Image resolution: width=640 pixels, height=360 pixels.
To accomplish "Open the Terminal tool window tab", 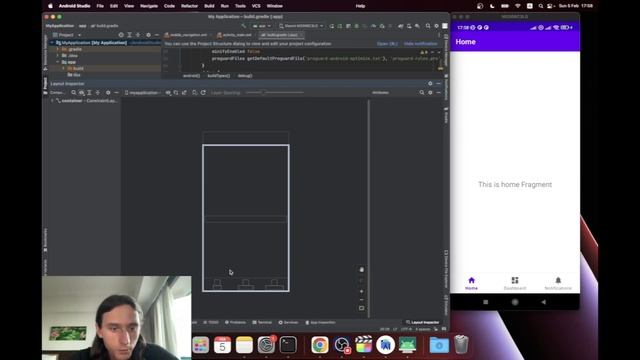I will click(x=262, y=322).
